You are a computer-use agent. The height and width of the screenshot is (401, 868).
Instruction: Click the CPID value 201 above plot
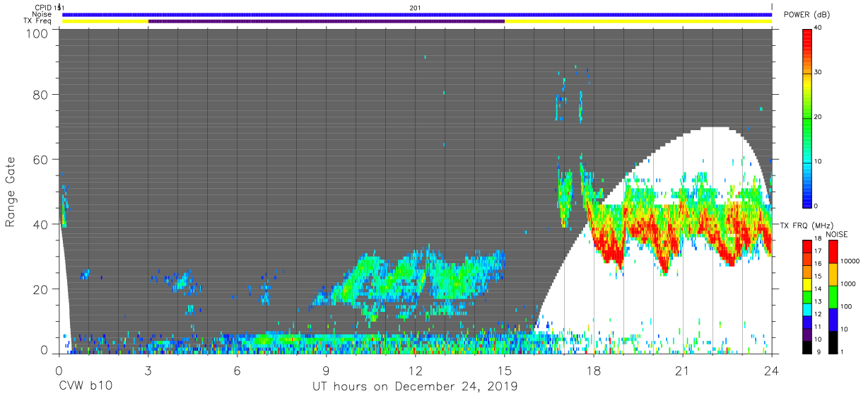[414, 7]
